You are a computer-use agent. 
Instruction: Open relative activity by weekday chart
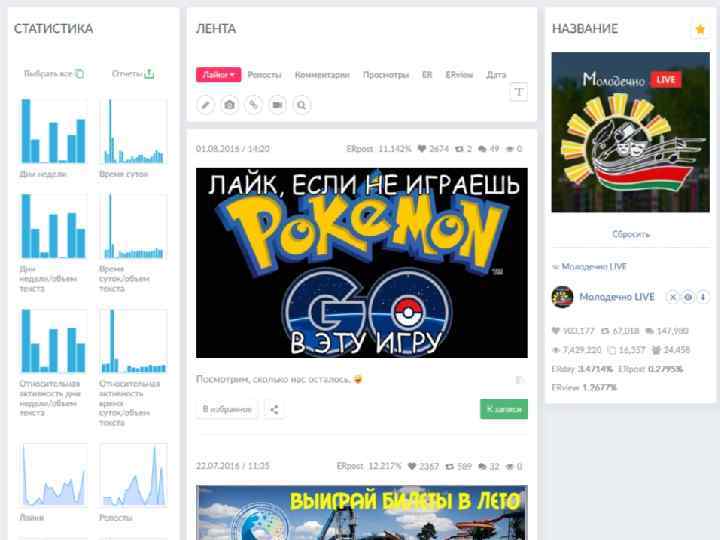53,341
